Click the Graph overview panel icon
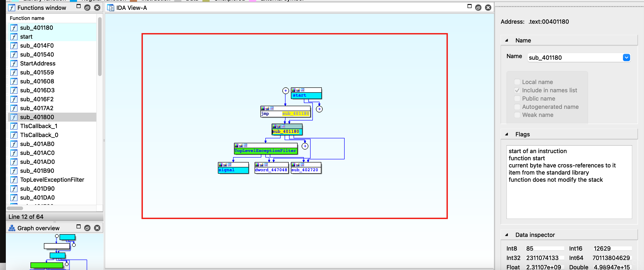Viewport: 644px width, 270px height. click(x=12, y=228)
